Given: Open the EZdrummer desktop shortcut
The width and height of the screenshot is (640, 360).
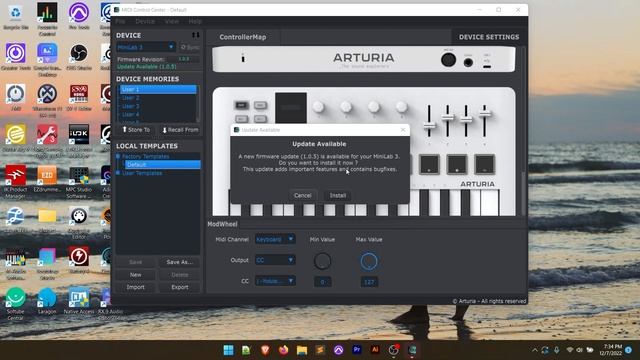Looking at the screenshot, I should point(47,179).
